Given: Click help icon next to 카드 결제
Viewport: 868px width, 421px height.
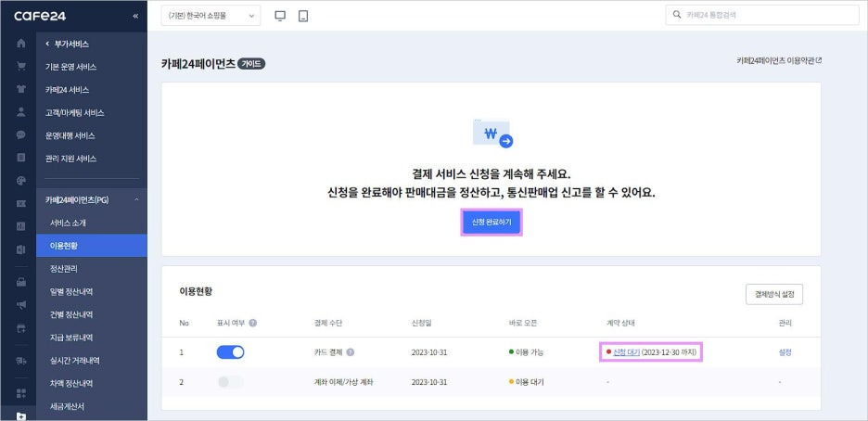Looking at the screenshot, I should (351, 351).
